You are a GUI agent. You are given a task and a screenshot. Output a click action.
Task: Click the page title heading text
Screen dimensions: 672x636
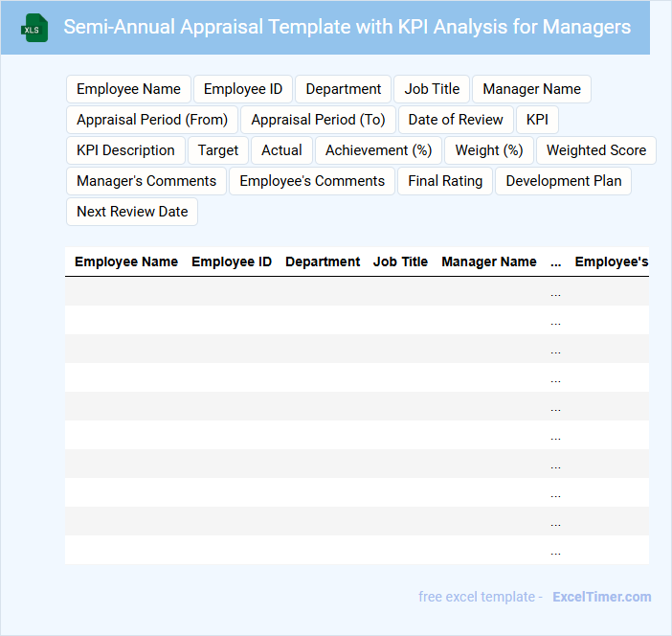click(x=347, y=27)
